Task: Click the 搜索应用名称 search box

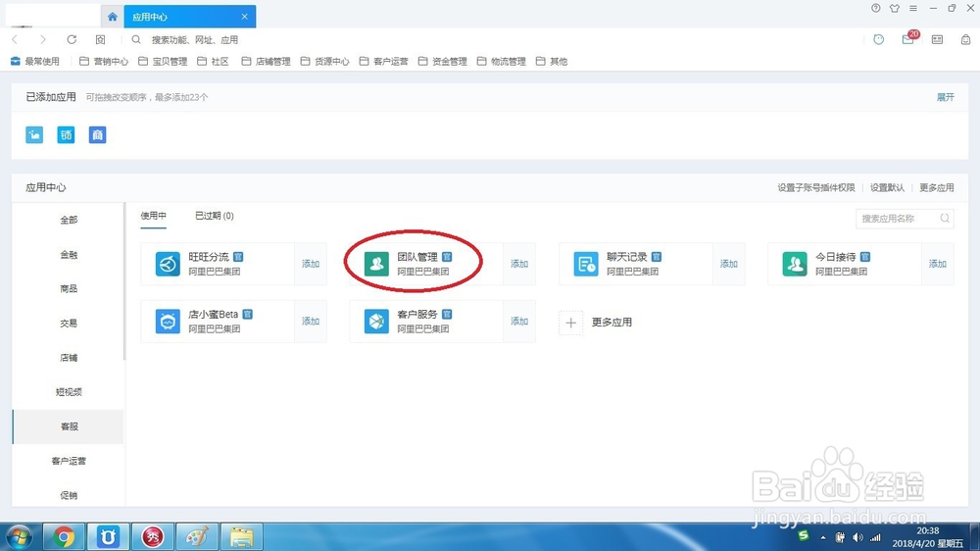Action: 905,219
